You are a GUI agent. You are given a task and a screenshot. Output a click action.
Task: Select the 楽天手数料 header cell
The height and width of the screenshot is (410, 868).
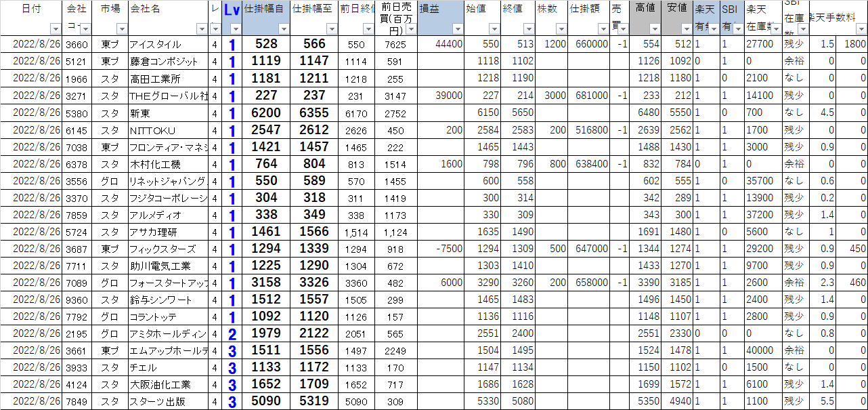point(838,18)
